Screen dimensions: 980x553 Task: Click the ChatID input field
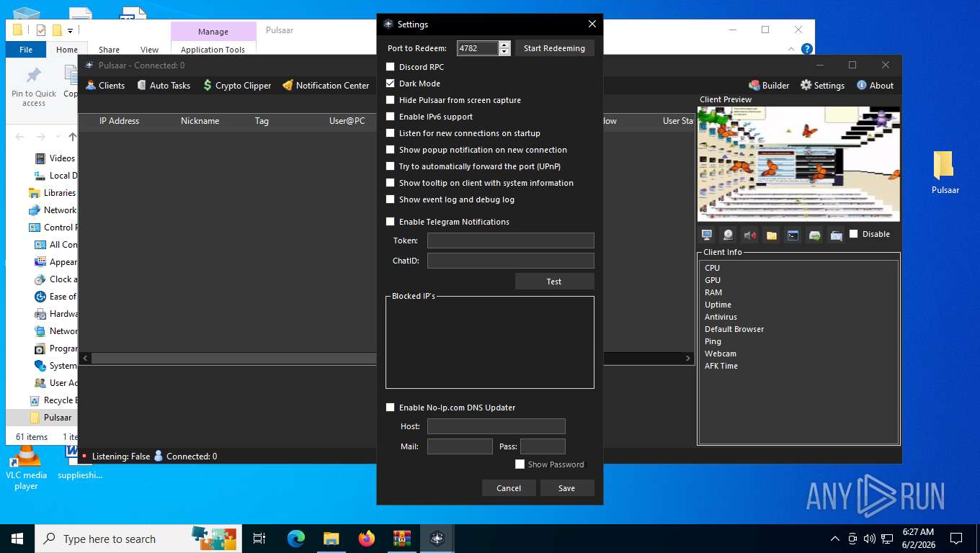click(x=511, y=261)
